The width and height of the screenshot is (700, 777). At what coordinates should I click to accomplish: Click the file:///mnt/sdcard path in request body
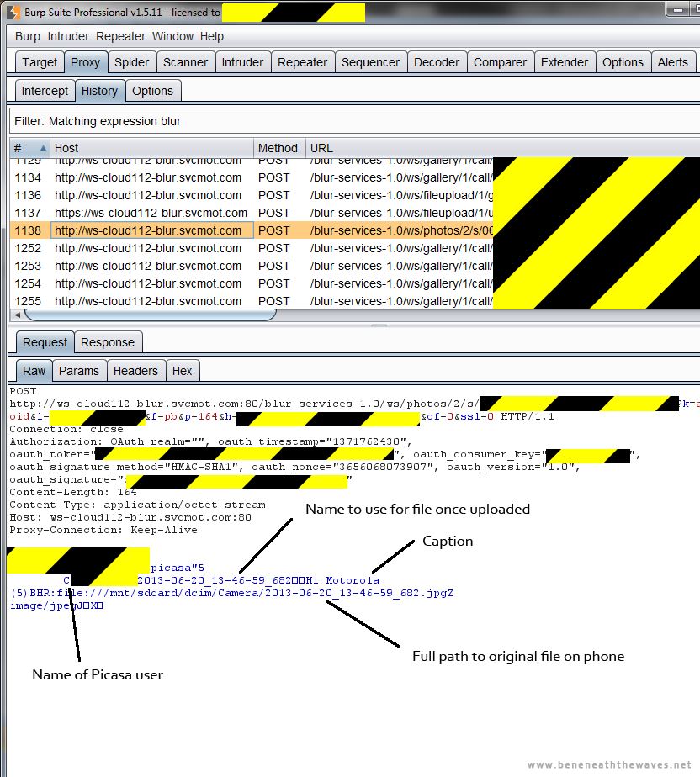pos(255,593)
